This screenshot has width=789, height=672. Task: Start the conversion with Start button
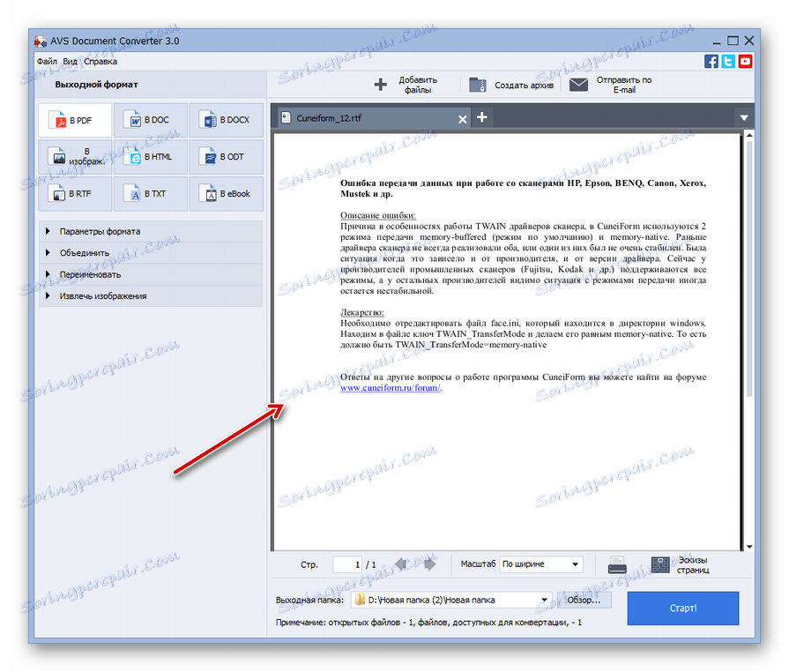683,609
